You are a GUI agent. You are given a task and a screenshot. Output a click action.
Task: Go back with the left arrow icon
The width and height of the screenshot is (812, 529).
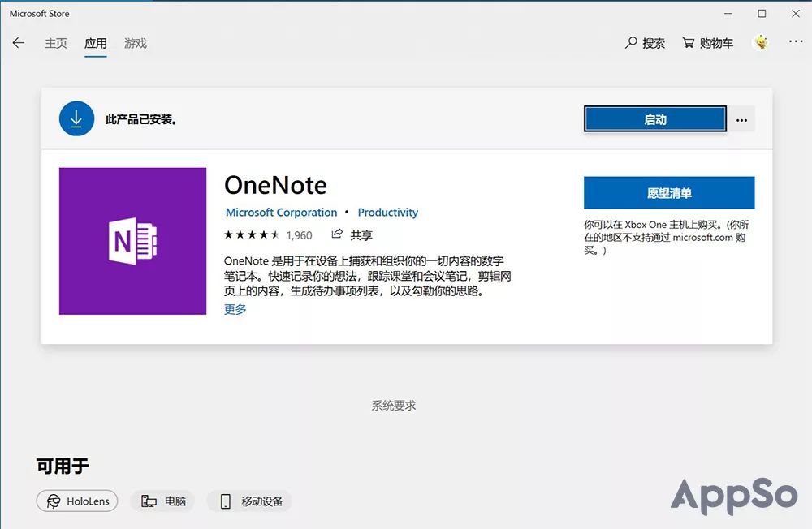[x=19, y=43]
